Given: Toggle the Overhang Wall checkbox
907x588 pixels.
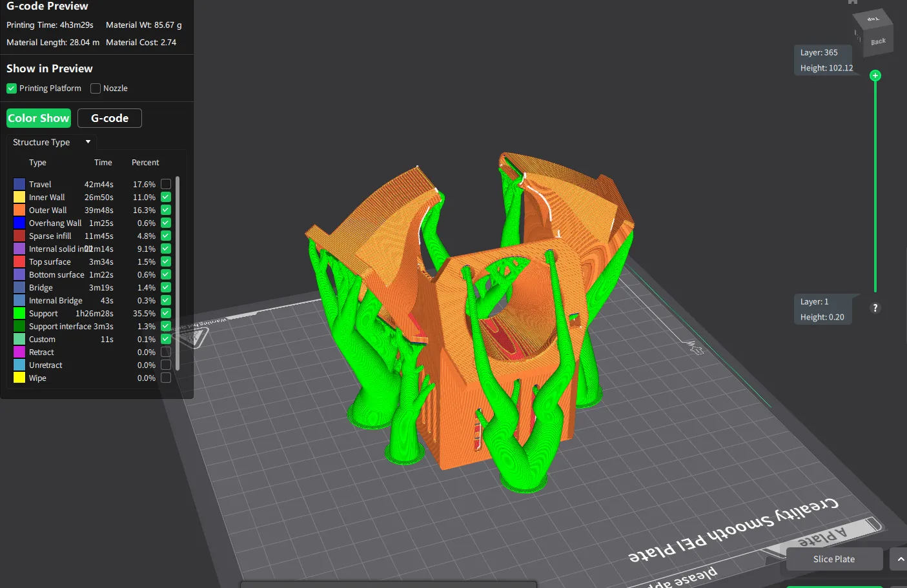Looking at the screenshot, I should click(166, 223).
